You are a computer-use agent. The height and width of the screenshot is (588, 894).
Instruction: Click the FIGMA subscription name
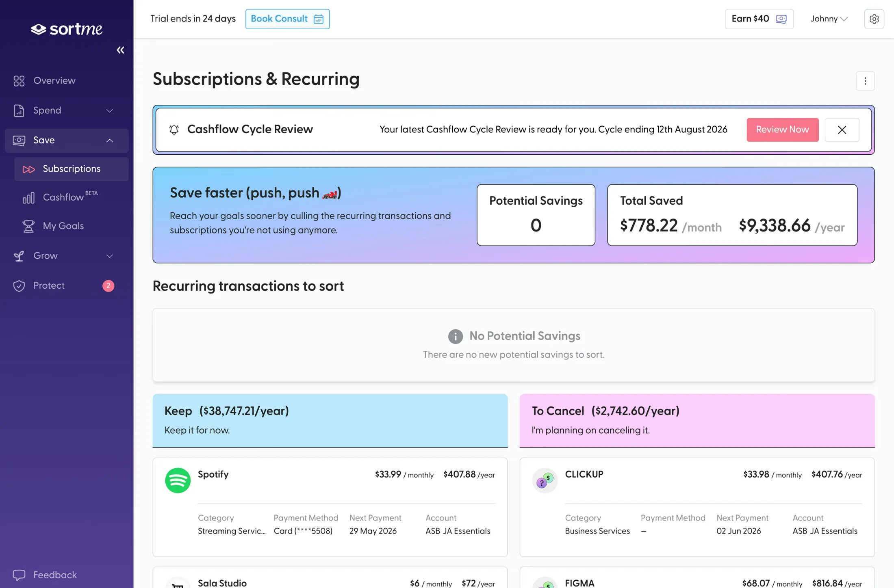[579, 583]
